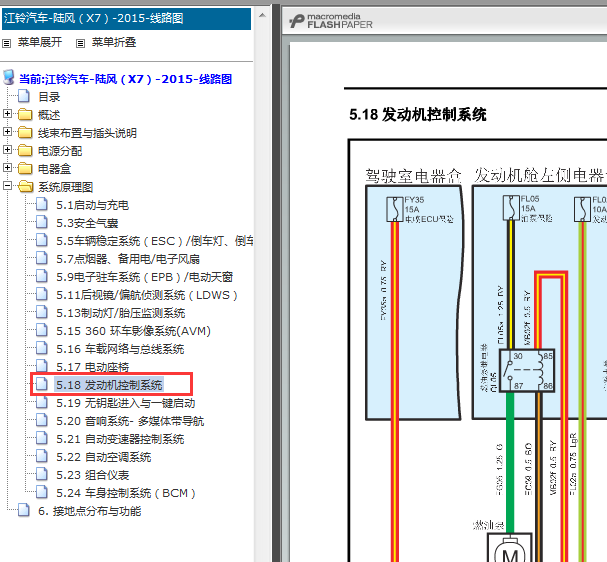
Task: Open 5.19 无钥匙进入与一键启动 diagram
Action: tap(126, 403)
